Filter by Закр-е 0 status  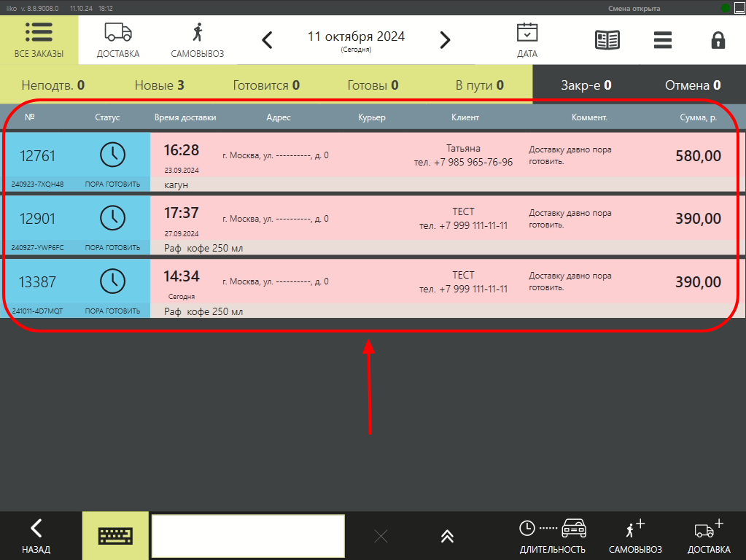tap(586, 85)
